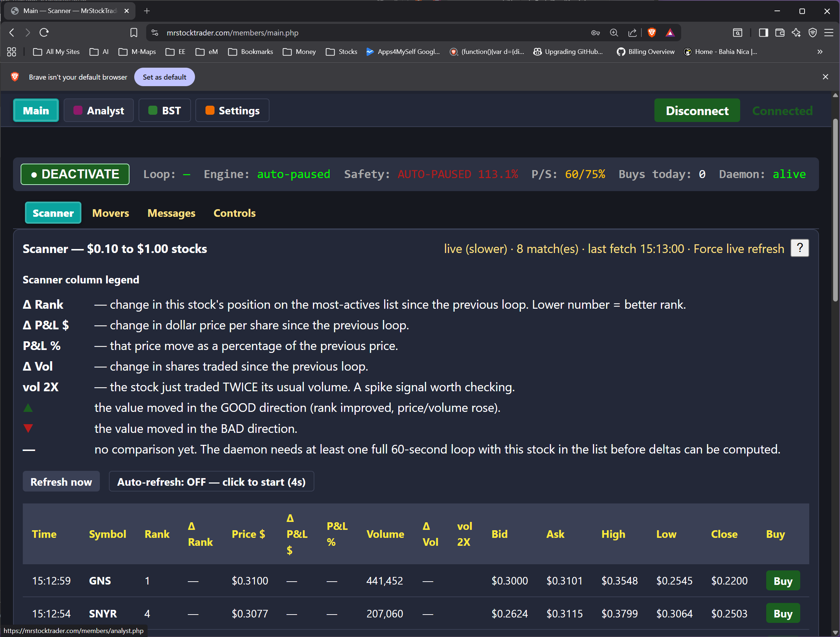Switch to the Movers sub-tab
The width and height of the screenshot is (840, 637).
[x=110, y=213]
